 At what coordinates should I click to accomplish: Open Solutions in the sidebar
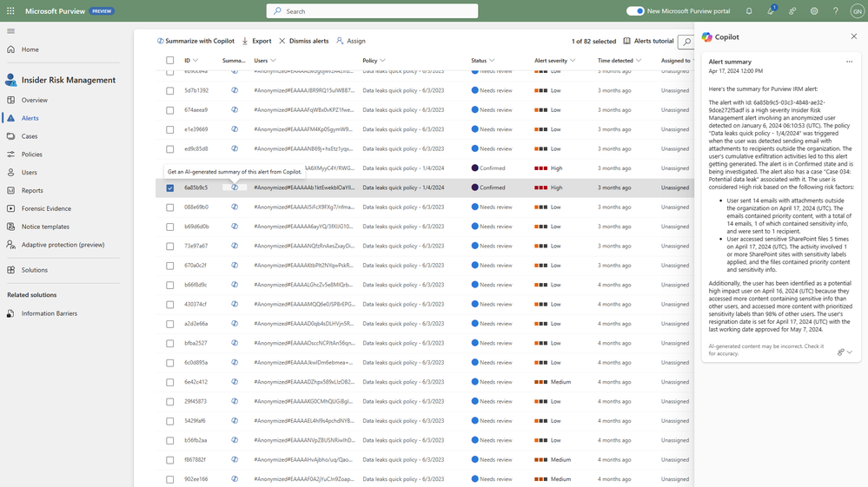pyautogui.click(x=35, y=270)
